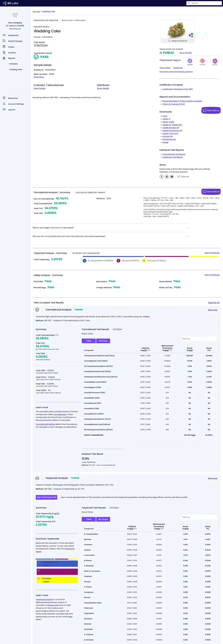Open Catalog View submenu item
This screenshot has height=644, width=223.
coord(15,69)
